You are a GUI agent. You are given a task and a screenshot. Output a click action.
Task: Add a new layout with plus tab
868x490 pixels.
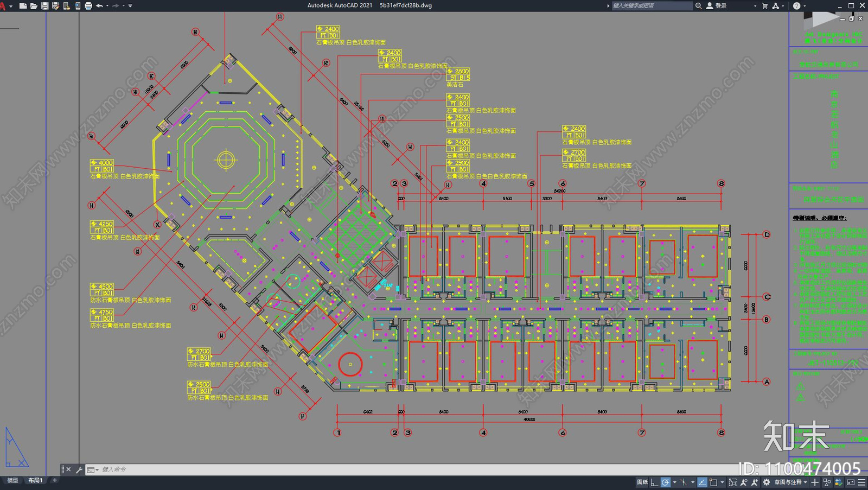(55, 480)
